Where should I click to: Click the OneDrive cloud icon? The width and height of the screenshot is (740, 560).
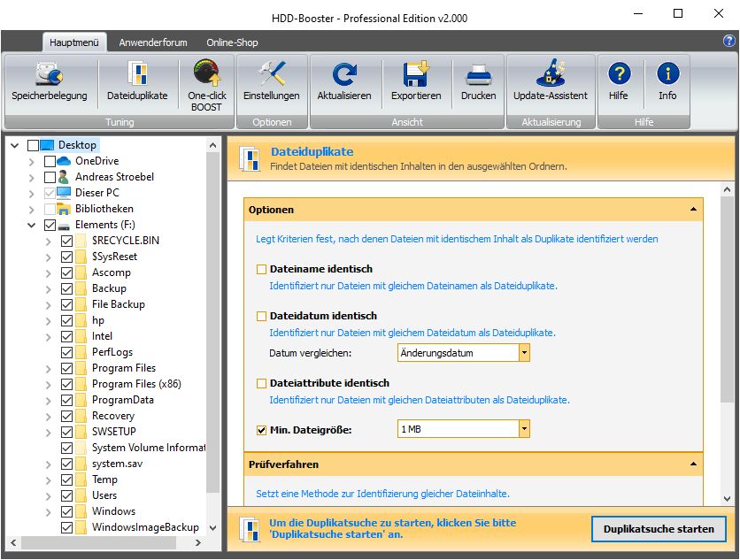click(x=64, y=161)
